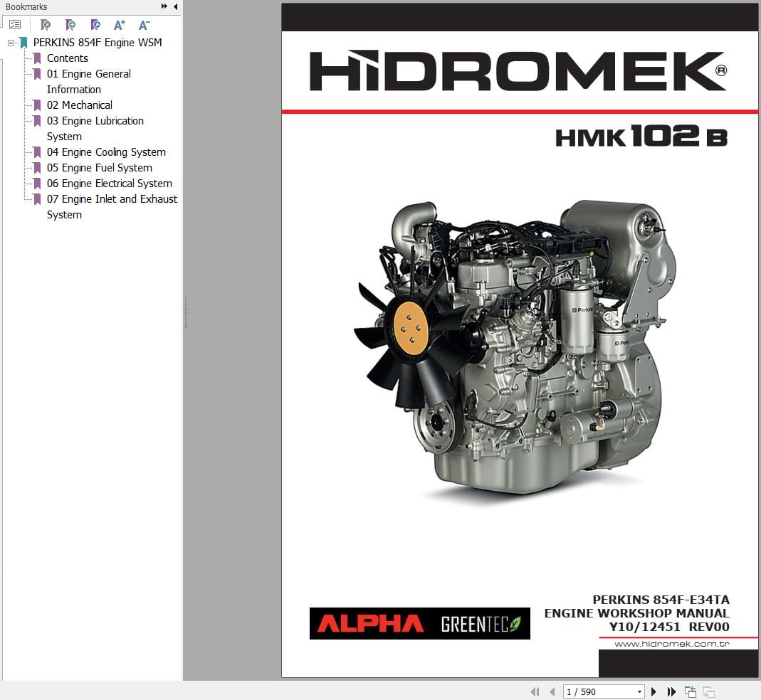Go to the next page arrow
The height and width of the screenshot is (700, 761).
[x=654, y=691]
